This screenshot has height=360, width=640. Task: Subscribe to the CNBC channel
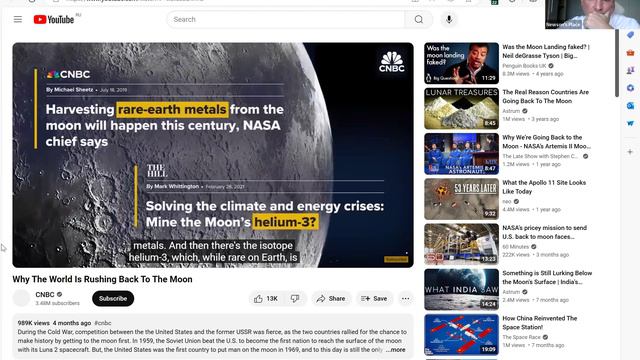(113, 298)
